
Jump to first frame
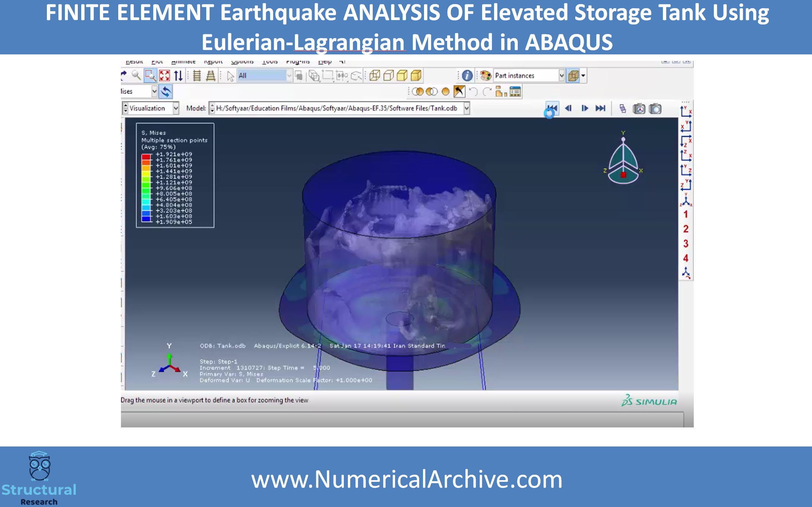[552, 108]
